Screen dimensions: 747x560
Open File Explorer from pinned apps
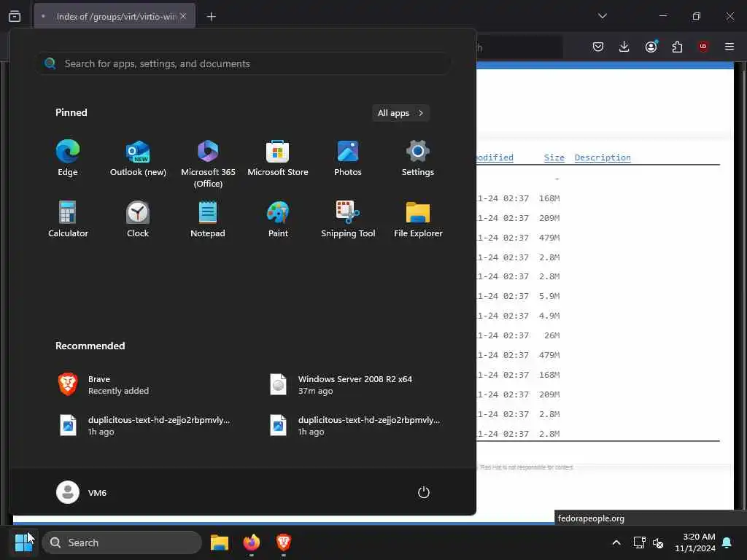pos(418,219)
